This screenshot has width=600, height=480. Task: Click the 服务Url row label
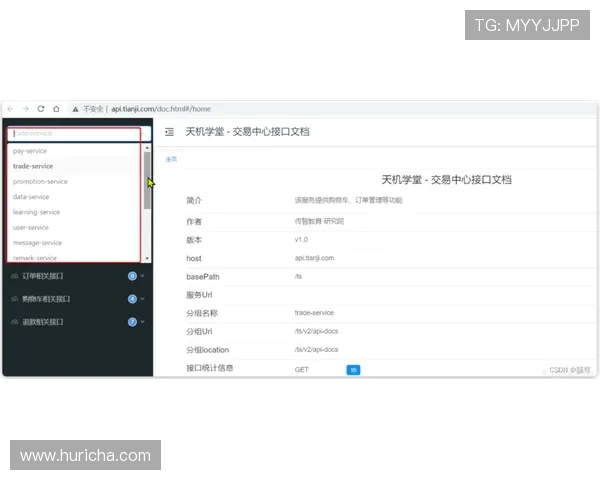pyautogui.click(x=199, y=295)
